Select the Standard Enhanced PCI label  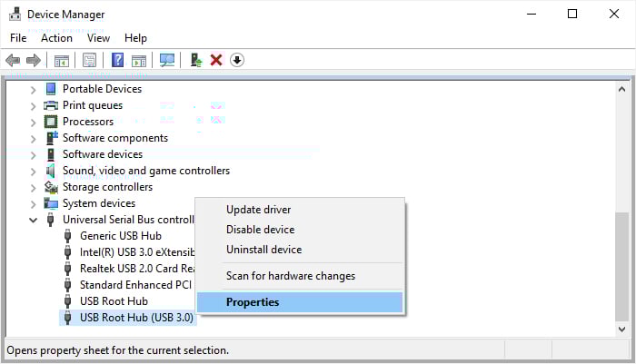point(135,285)
